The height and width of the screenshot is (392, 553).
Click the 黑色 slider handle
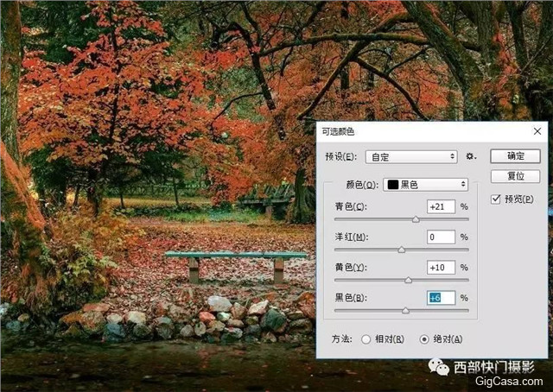point(405,311)
